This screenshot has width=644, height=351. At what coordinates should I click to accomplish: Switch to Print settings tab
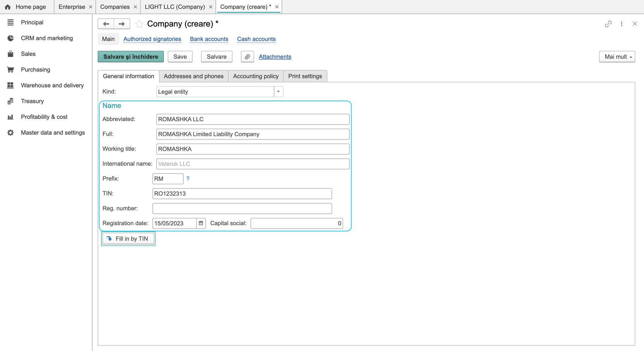click(x=305, y=76)
